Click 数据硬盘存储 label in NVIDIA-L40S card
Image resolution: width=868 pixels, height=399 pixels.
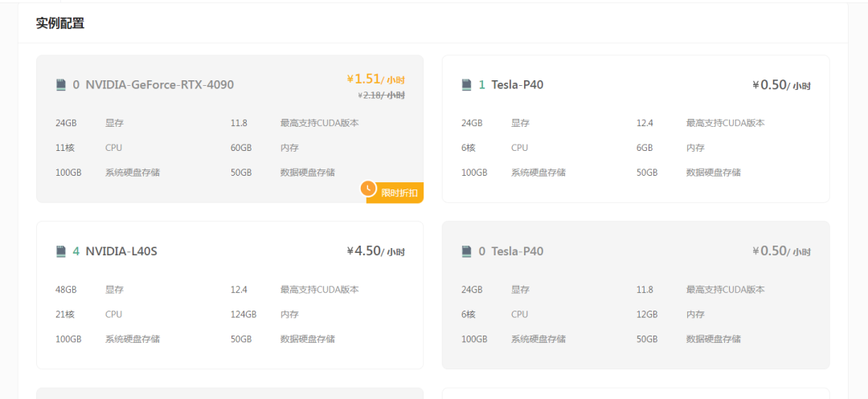pos(307,339)
